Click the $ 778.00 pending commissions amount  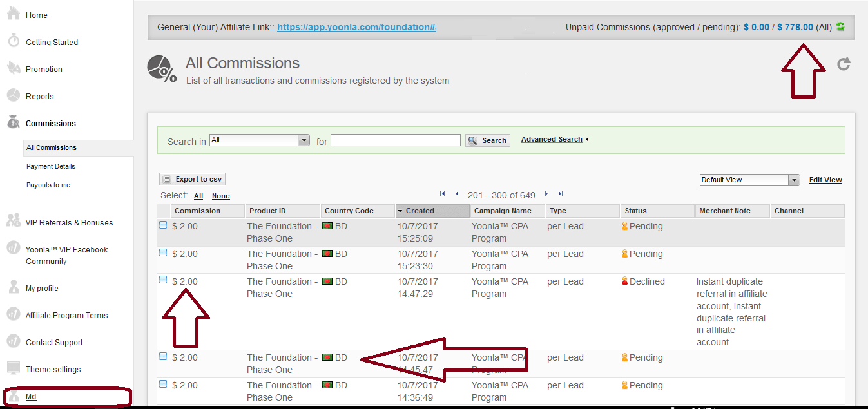pyautogui.click(x=795, y=27)
